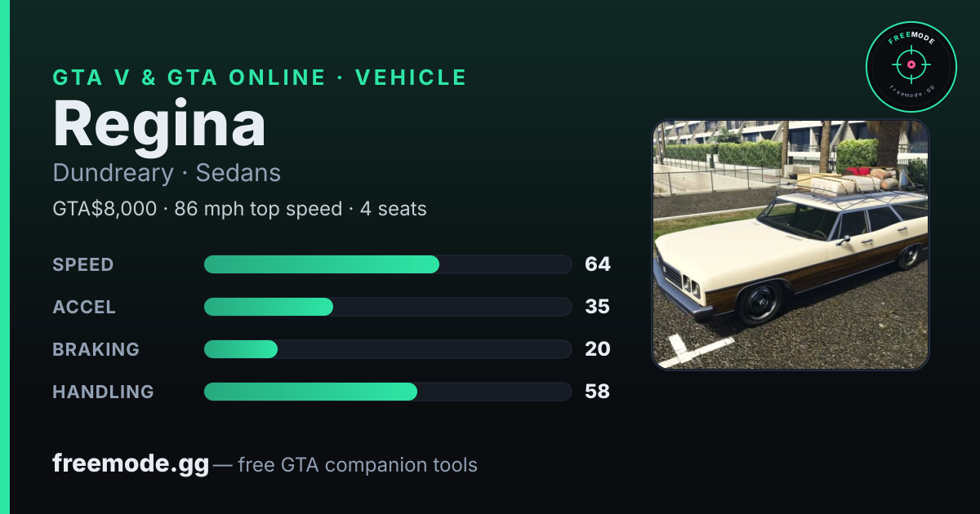Click the acceleration value 35
This screenshot has height=514, width=980.
click(598, 307)
